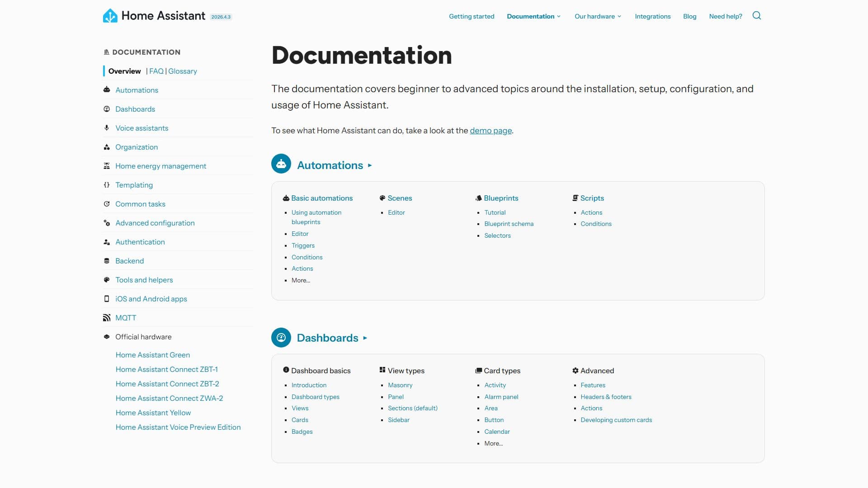Follow the demo page link
The width and height of the screenshot is (868, 488).
pos(491,131)
